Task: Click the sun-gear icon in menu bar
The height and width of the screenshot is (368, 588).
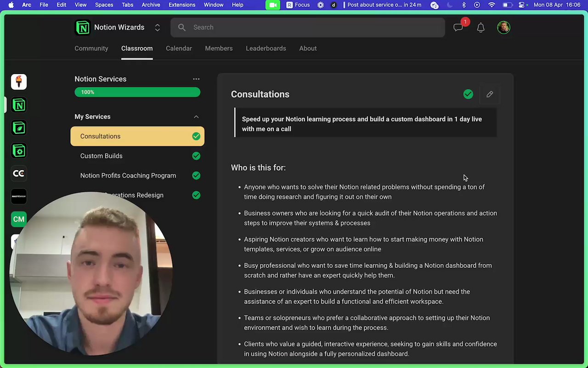Action: [x=321, y=5]
